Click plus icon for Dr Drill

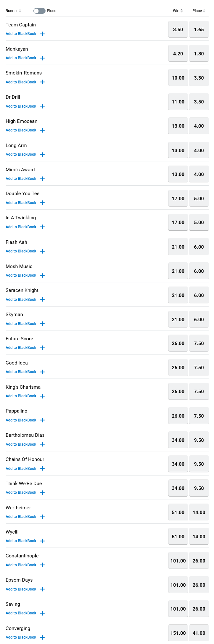pyautogui.click(x=43, y=106)
